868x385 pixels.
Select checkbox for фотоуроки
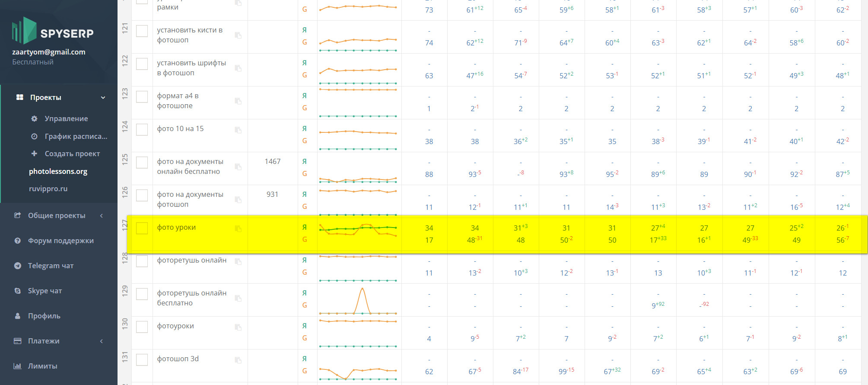pos(142,327)
